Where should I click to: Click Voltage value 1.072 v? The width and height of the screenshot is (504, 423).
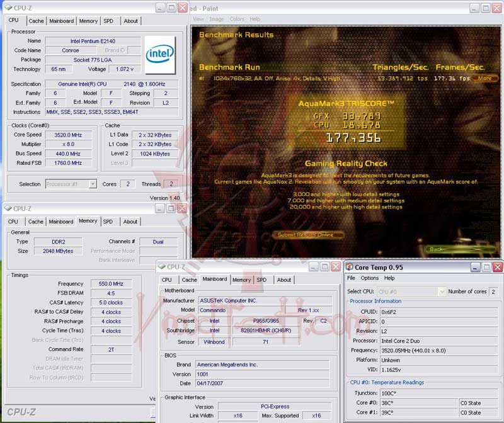coord(125,69)
